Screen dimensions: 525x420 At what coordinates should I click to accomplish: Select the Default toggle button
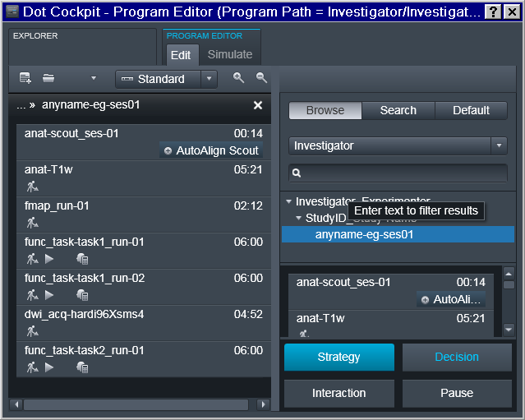click(x=471, y=110)
